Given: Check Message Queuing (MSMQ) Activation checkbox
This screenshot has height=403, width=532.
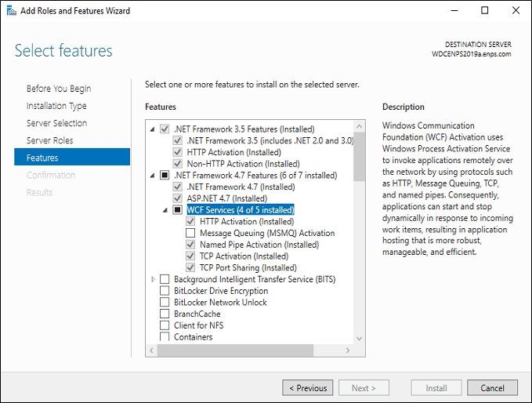Looking at the screenshot, I should click(190, 233).
